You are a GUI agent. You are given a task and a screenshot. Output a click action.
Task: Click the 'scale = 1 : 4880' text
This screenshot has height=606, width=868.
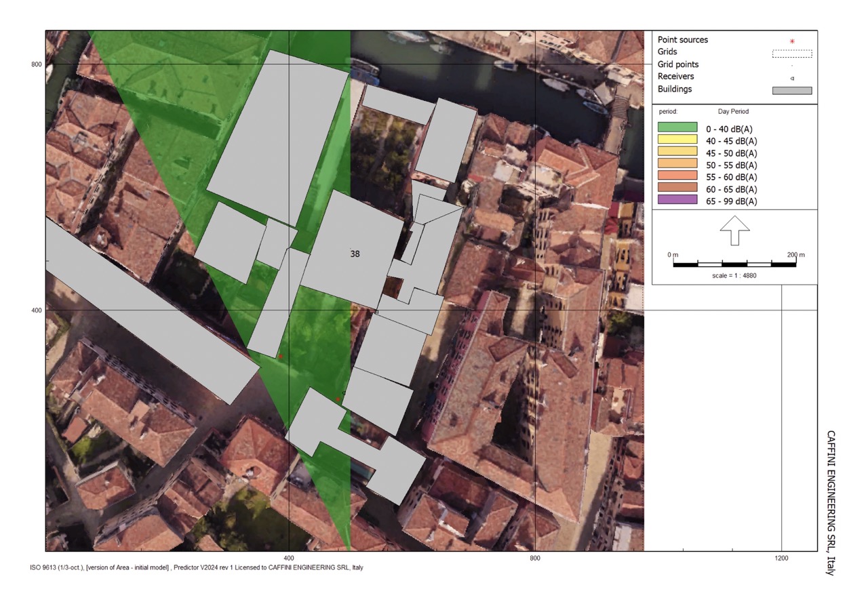(734, 276)
